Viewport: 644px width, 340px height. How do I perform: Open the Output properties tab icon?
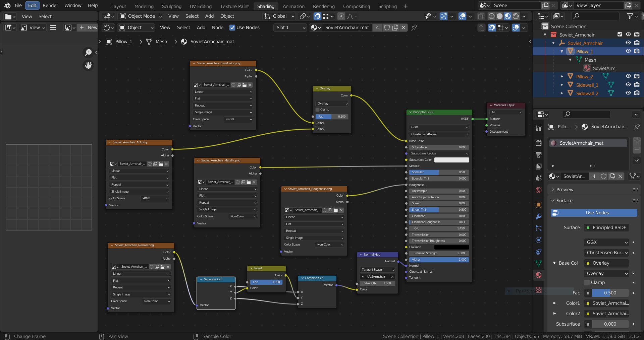(x=538, y=155)
